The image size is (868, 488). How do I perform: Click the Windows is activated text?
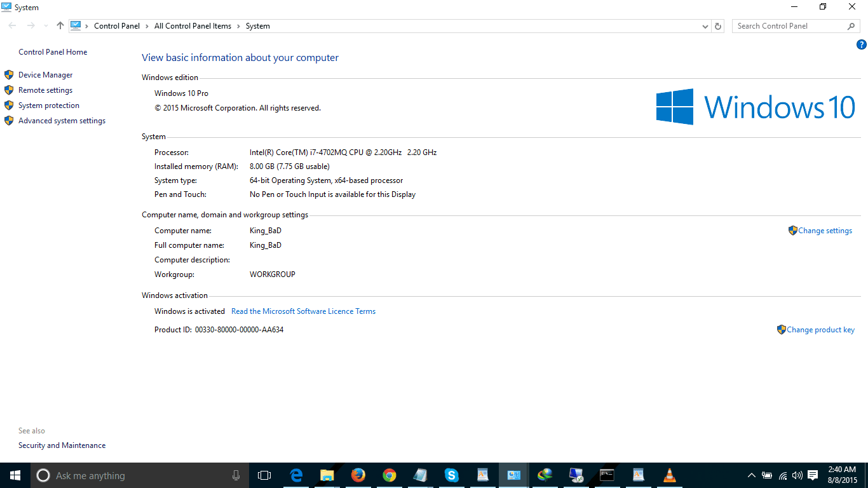tap(189, 311)
